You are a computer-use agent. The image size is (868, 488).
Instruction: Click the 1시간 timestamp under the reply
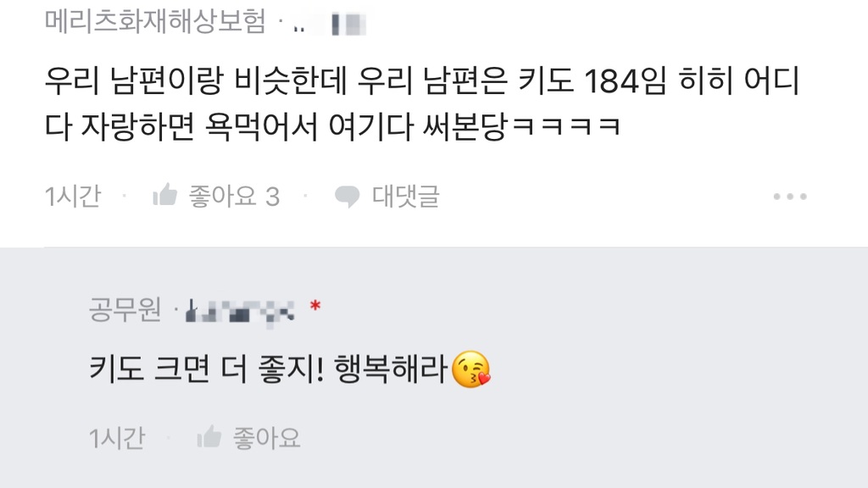tap(117, 438)
